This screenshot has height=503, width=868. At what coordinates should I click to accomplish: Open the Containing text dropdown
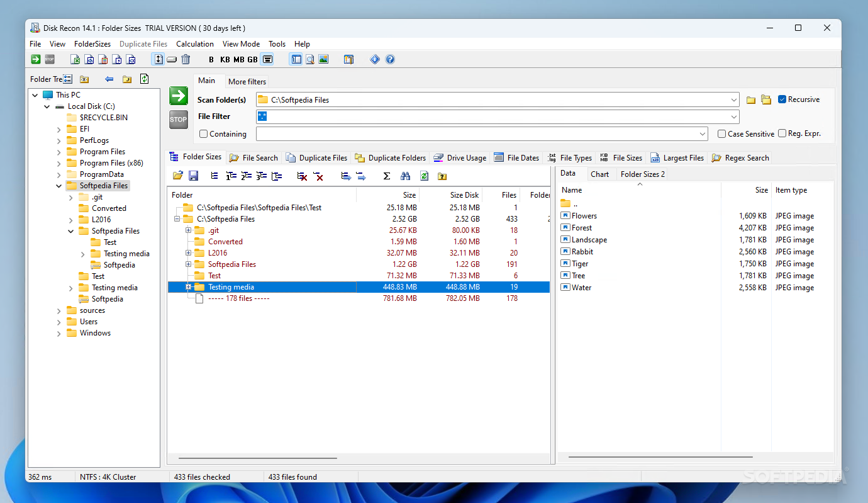click(x=703, y=134)
